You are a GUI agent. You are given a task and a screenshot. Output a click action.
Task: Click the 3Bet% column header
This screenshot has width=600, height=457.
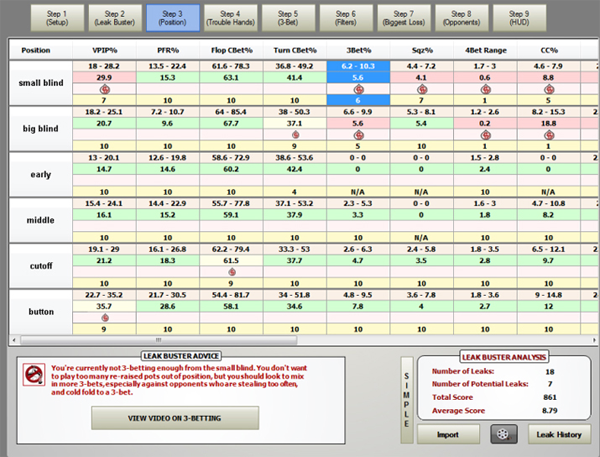tap(359, 50)
